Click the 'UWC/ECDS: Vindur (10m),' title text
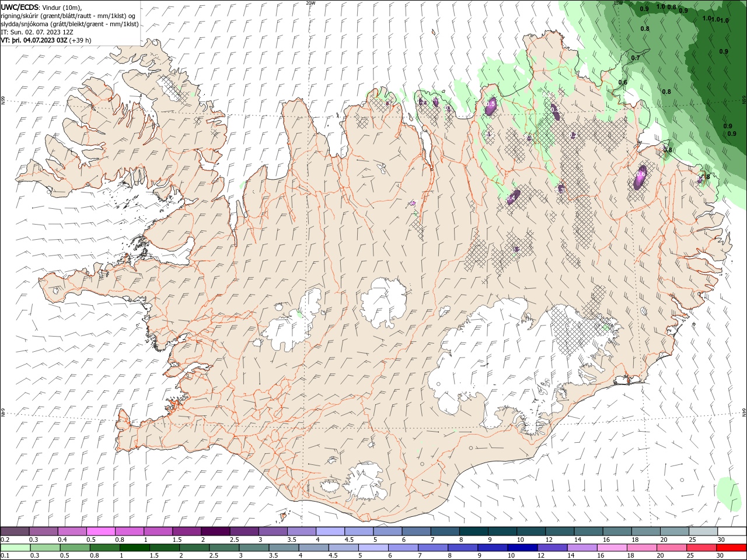The image size is (747, 560). point(41,7)
